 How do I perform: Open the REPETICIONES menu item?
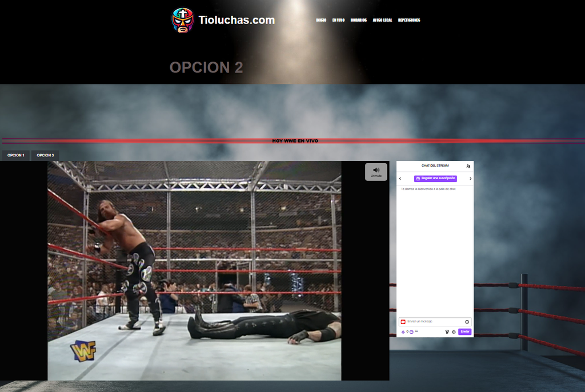pyautogui.click(x=409, y=20)
